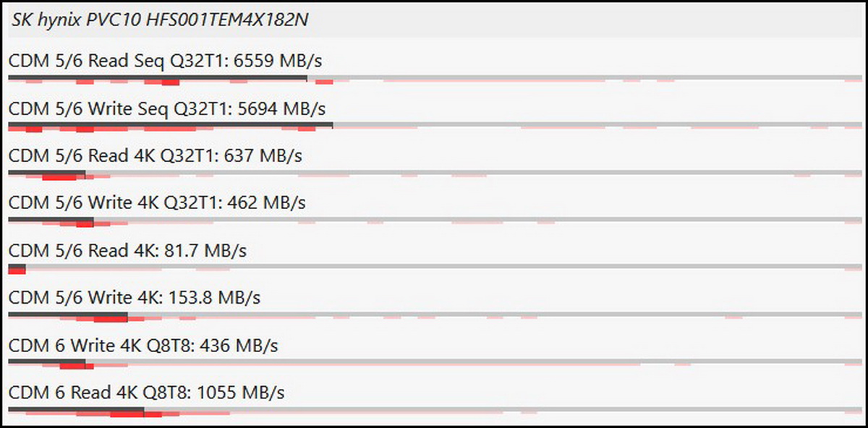The image size is (868, 428).
Task: Select the Read 4K 81.7 MB/s result
Action: 128,250
